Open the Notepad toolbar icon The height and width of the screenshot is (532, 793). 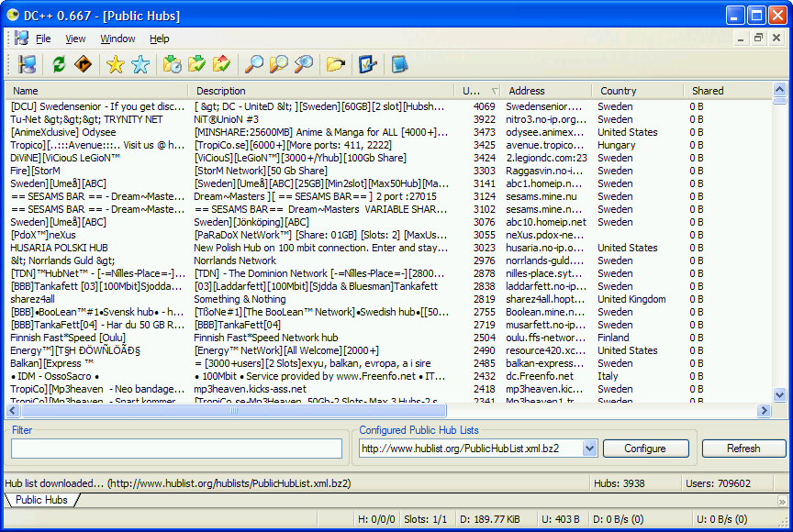[399, 65]
